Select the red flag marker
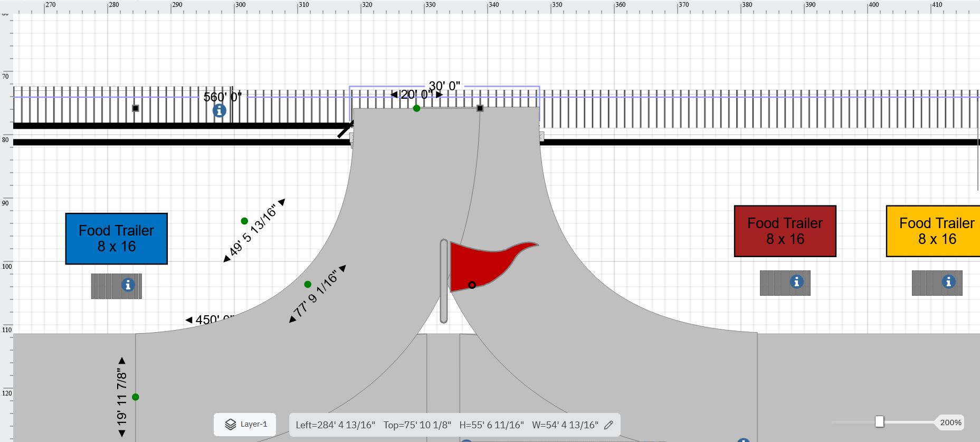This screenshot has height=442, width=980. 486,264
